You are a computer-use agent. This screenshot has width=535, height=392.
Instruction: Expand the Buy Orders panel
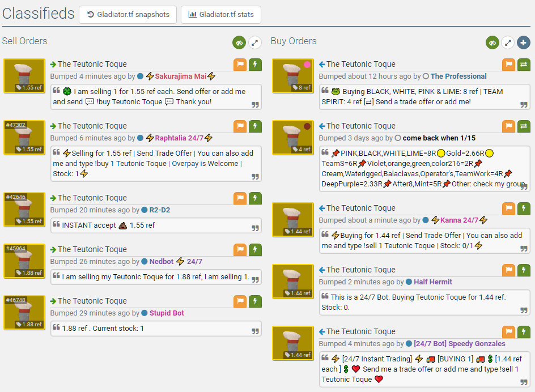(508, 42)
